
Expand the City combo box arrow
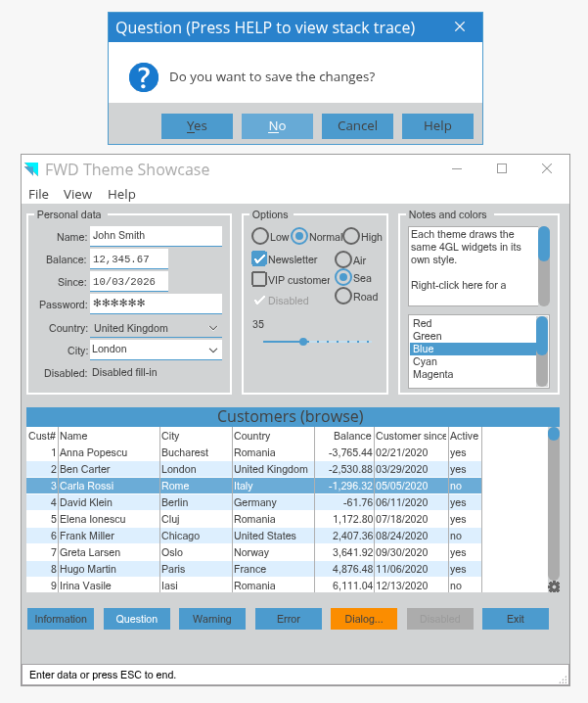(213, 351)
